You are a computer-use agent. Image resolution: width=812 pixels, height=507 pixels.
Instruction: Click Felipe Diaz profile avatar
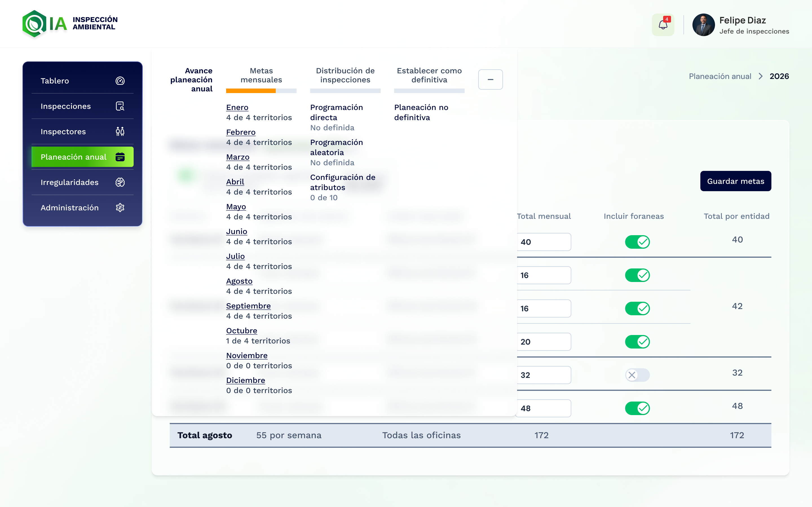[703, 25]
